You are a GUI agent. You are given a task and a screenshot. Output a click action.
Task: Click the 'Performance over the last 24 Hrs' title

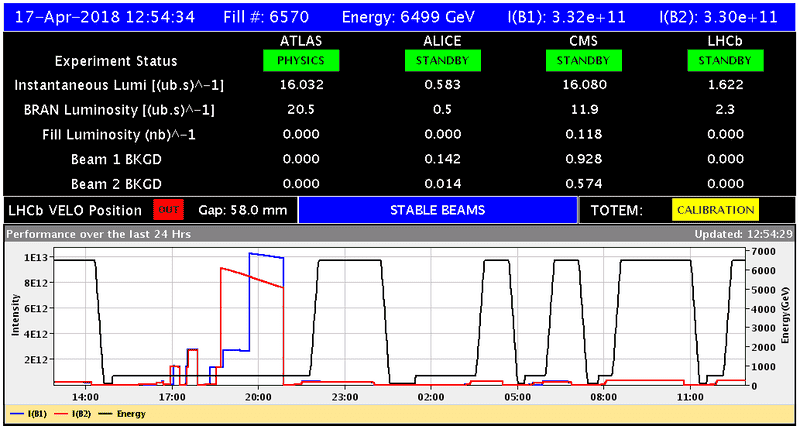point(96,234)
